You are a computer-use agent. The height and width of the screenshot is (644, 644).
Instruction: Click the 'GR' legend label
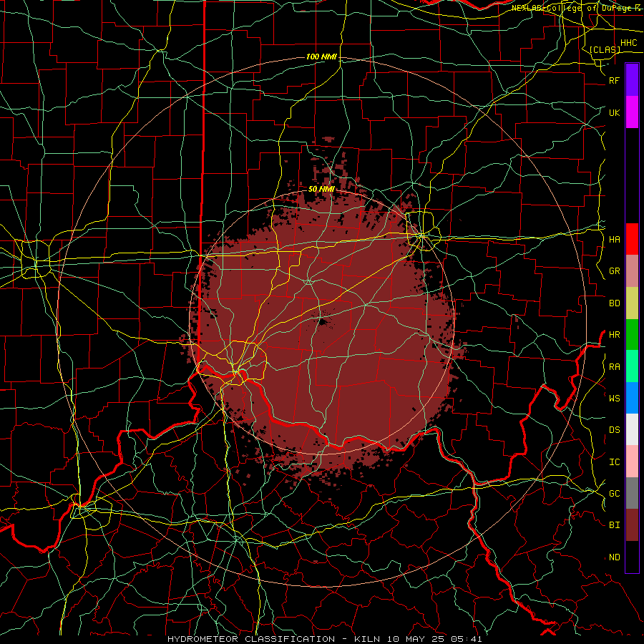[614, 271]
